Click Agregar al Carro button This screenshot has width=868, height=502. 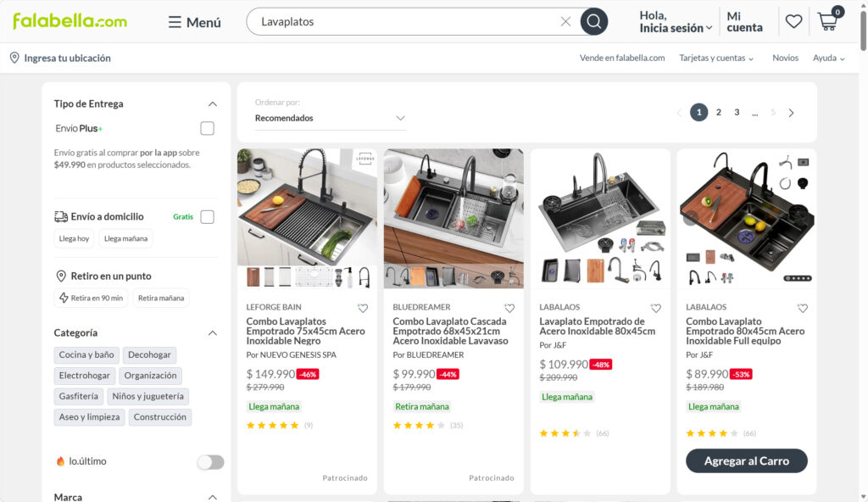click(x=746, y=460)
